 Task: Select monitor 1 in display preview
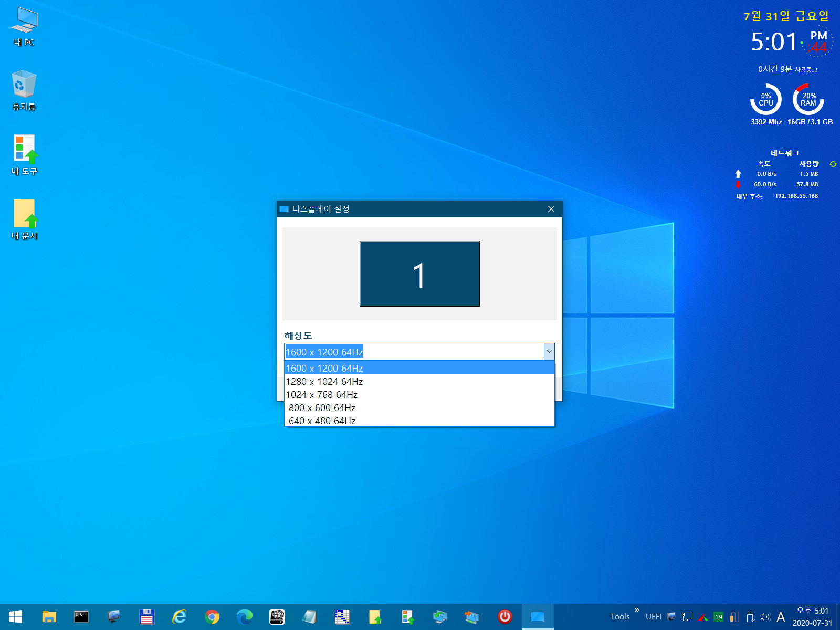419,274
